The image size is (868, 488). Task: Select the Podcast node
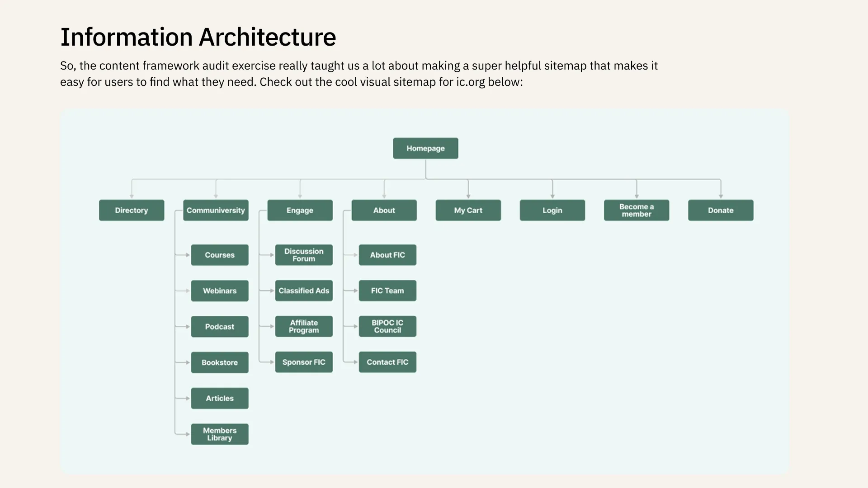click(220, 326)
